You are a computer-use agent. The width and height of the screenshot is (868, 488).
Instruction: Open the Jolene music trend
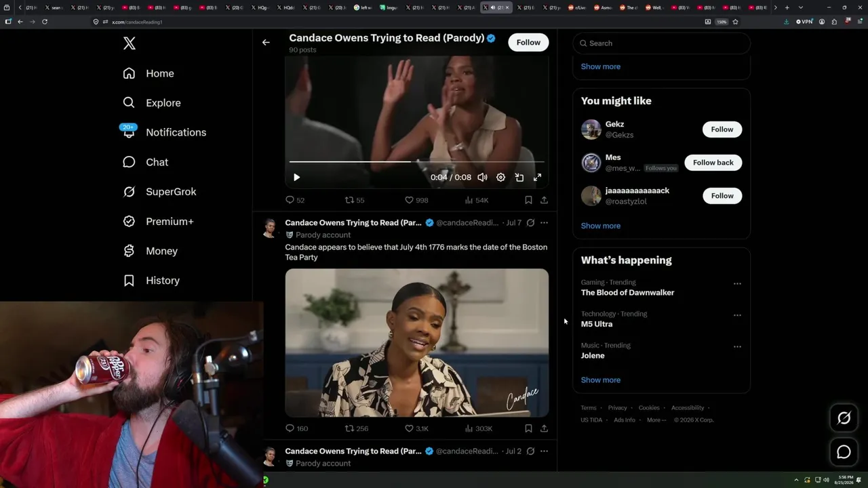pyautogui.click(x=593, y=355)
